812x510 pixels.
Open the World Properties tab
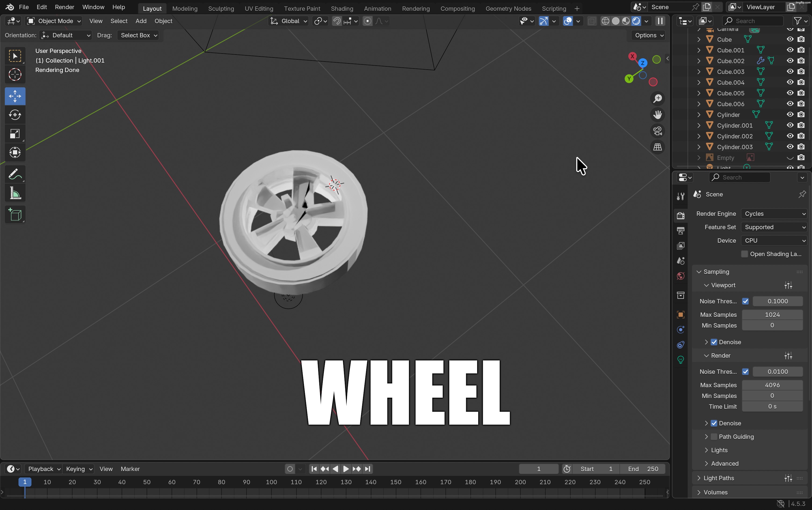(x=680, y=276)
